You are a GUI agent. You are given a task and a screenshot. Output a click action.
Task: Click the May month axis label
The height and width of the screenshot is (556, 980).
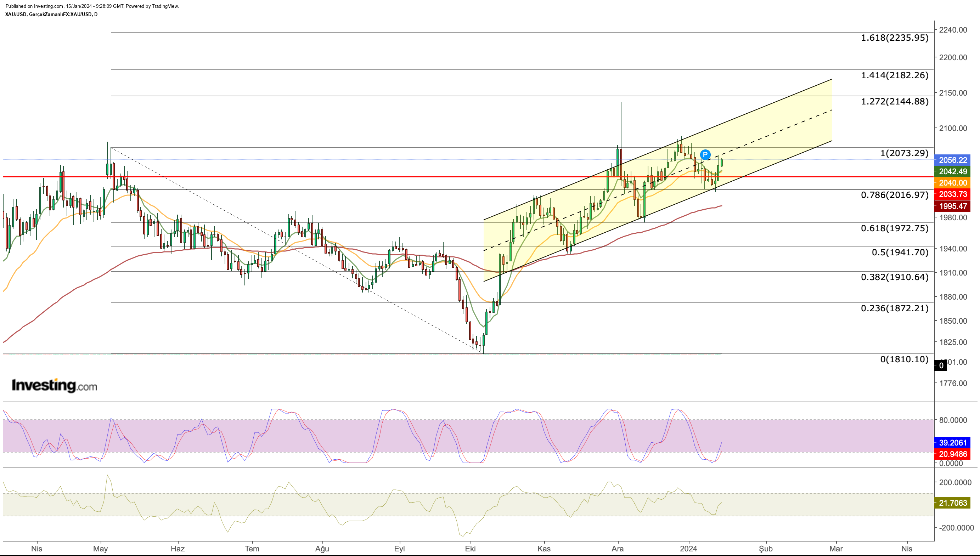pyautogui.click(x=100, y=549)
